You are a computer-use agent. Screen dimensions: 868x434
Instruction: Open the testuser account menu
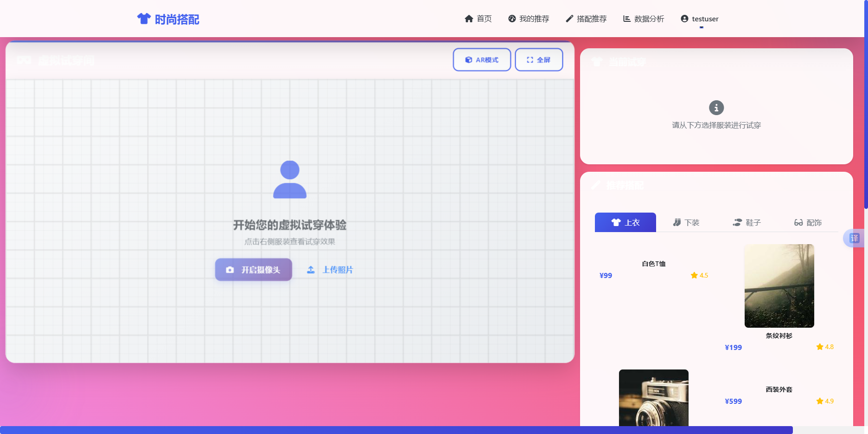point(700,19)
